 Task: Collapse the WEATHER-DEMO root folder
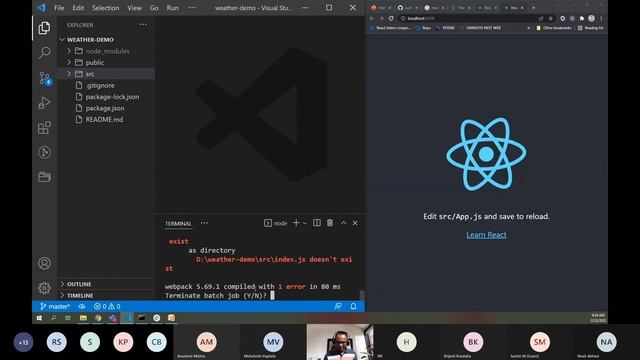[x=62, y=40]
